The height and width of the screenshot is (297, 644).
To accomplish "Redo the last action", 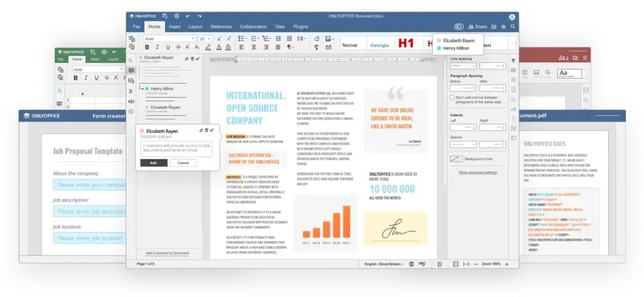I will [199, 16].
